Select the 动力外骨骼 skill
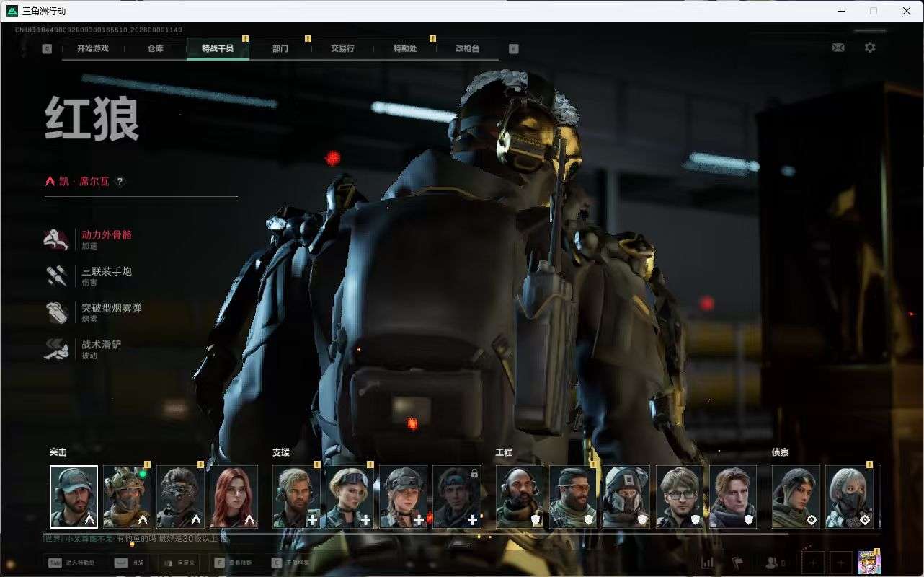 (x=89, y=239)
